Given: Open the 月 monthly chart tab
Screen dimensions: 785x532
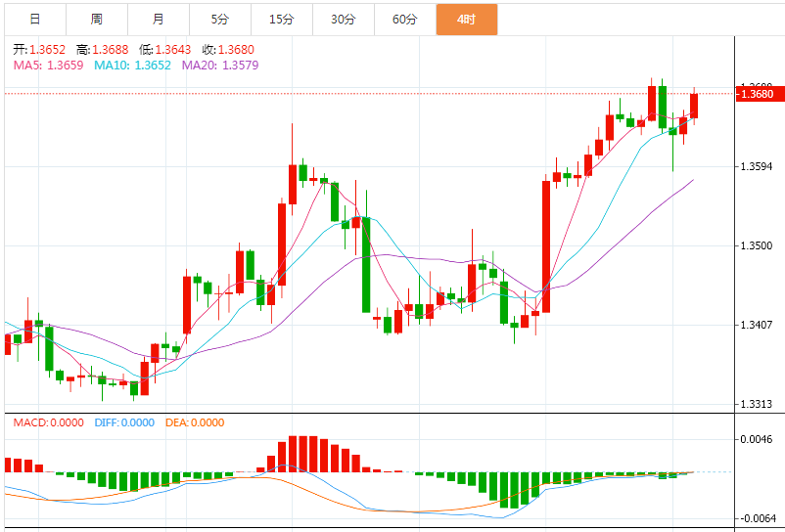Looking at the screenshot, I should tap(159, 20).
